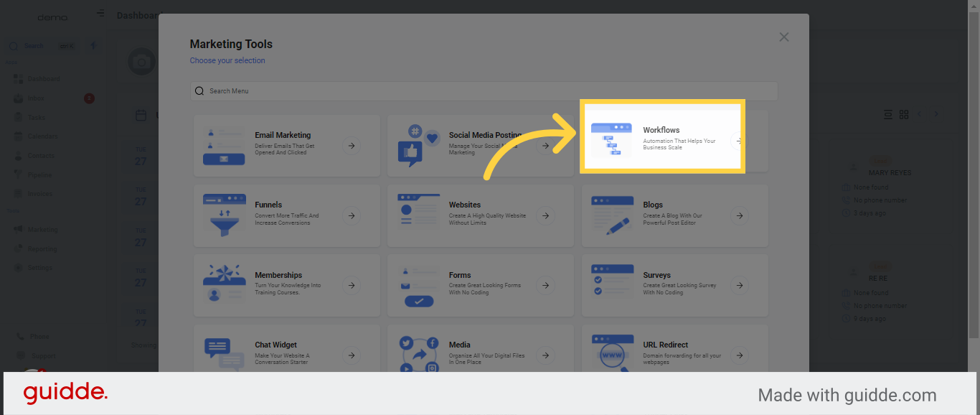Click the left chevron pagination arrow
The height and width of the screenshot is (415, 980).
[920, 114]
